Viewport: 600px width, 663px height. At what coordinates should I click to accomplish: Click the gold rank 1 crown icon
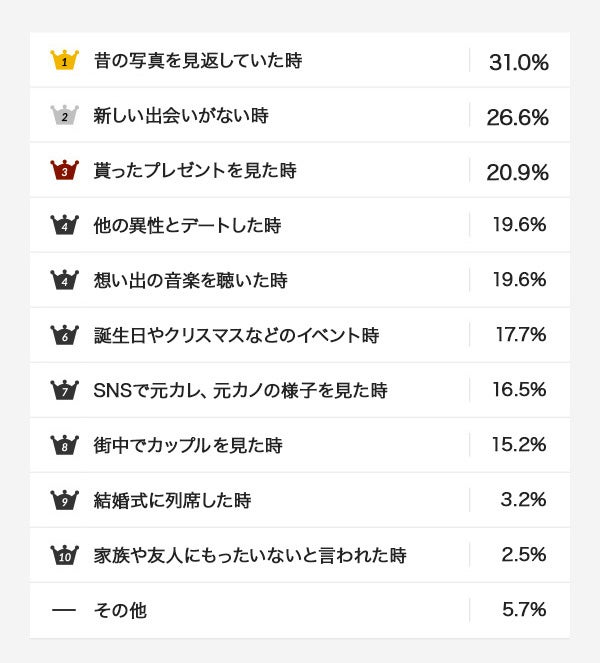[x=64, y=60]
